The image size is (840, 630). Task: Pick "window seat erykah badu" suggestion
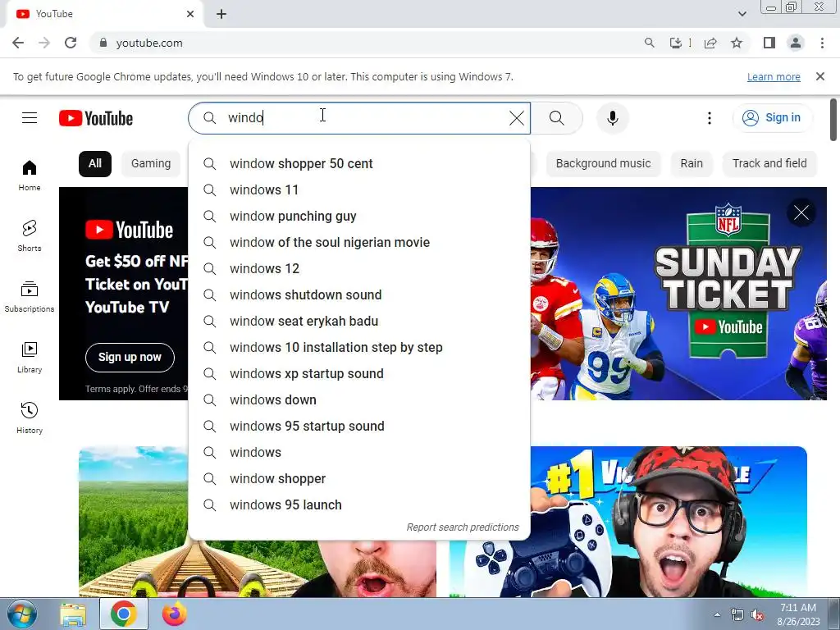click(359, 321)
